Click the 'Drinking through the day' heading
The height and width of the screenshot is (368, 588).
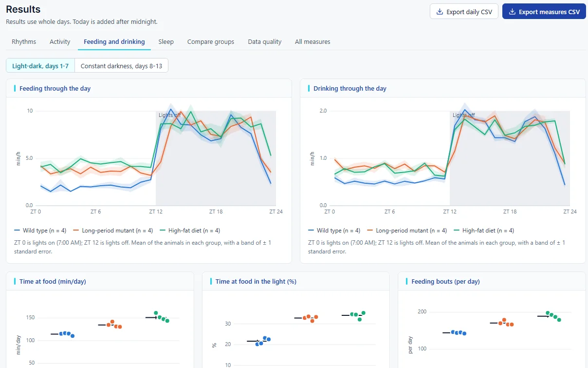tap(350, 89)
